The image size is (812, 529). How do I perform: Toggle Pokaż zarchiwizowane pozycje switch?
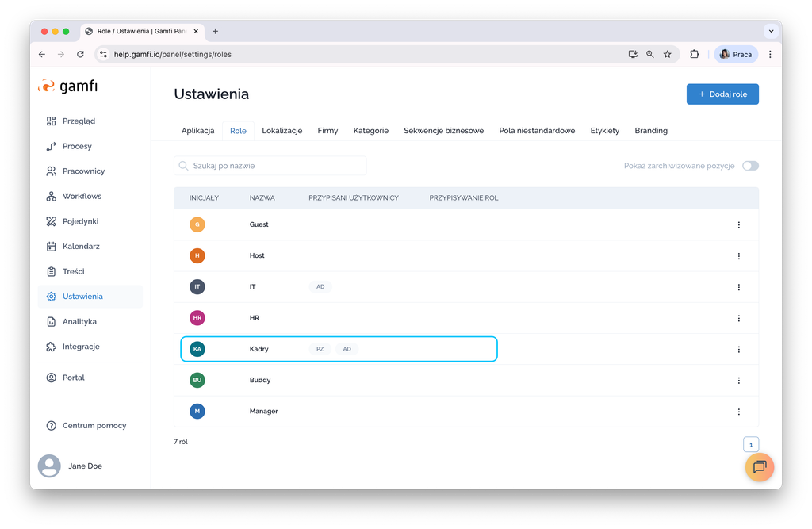click(750, 166)
